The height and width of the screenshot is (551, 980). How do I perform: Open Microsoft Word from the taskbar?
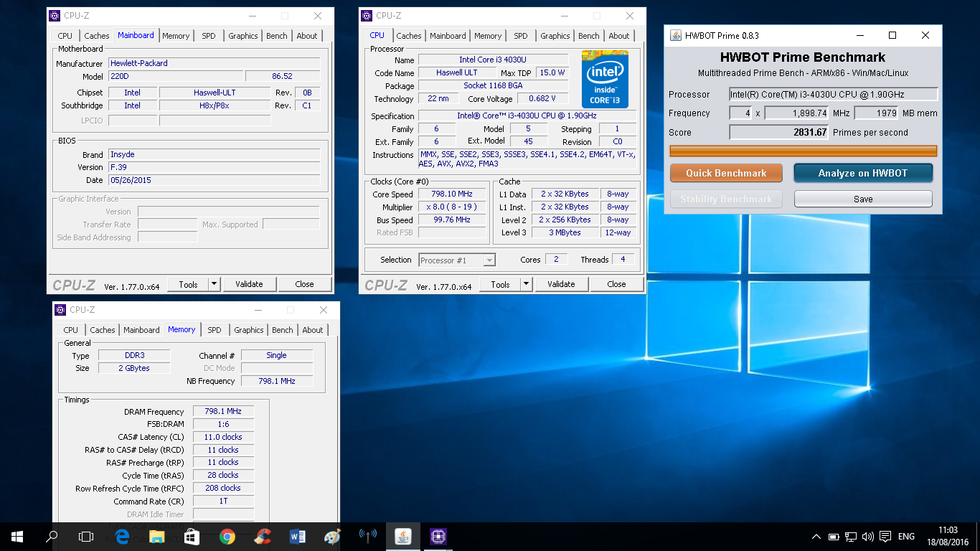tap(297, 536)
